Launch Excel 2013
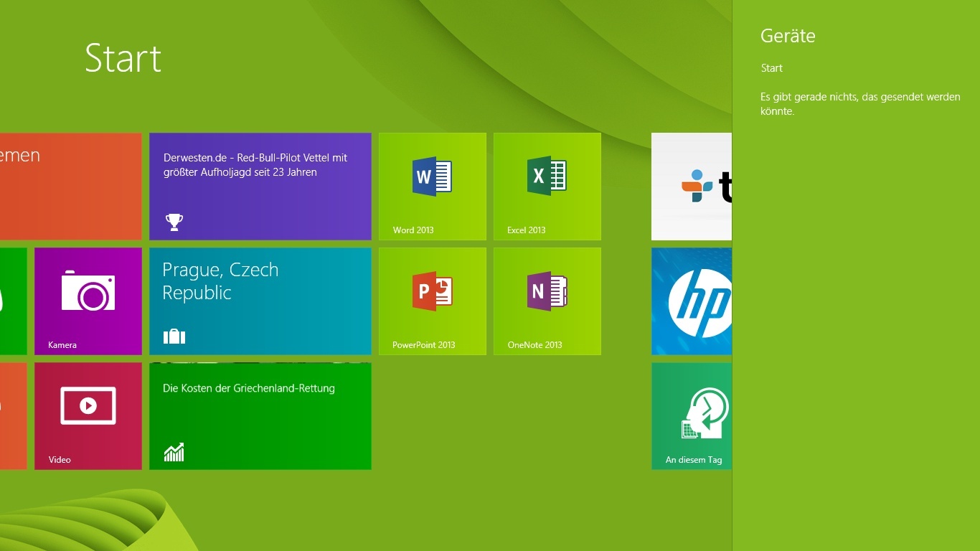 547,187
